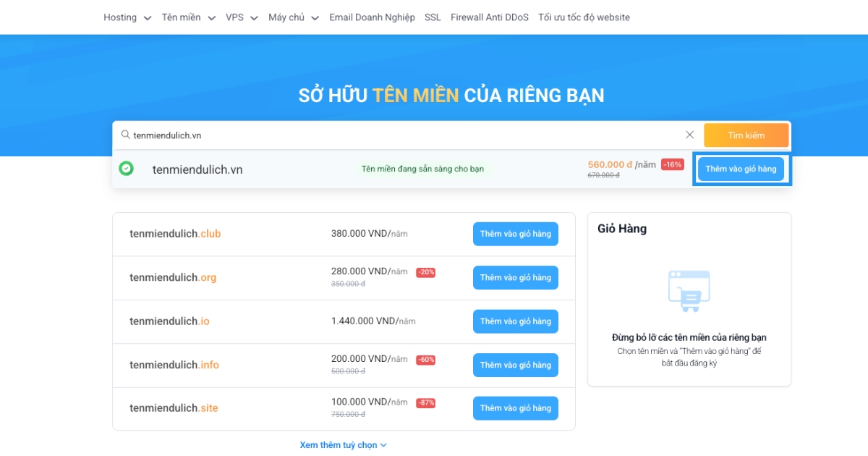Click inside the domain search input field

[x=362, y=135]
